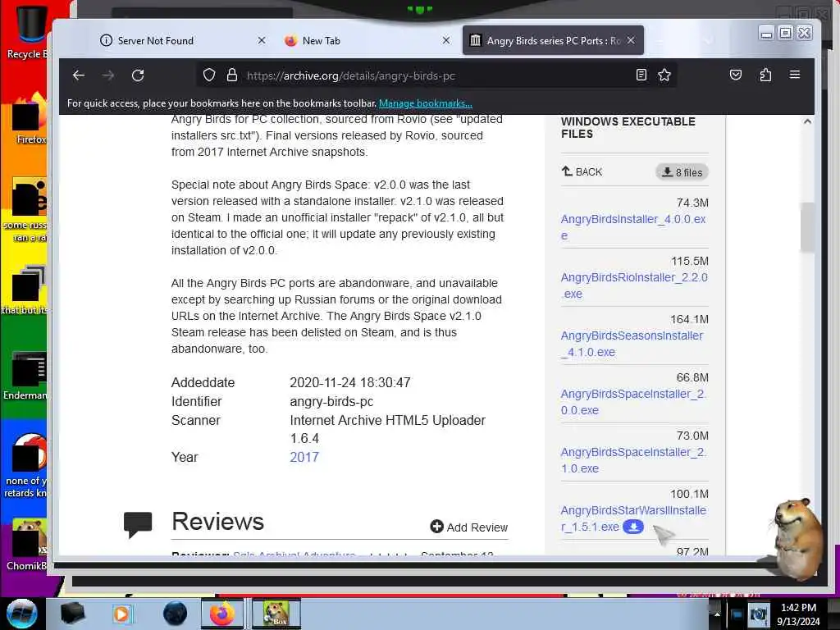Open the black box taskbar icon
840x630 pixels.
[72, 614]
